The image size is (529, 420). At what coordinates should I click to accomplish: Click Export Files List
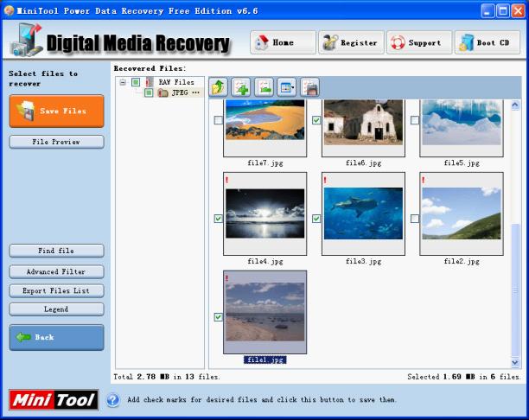click(x=57, y=290)
